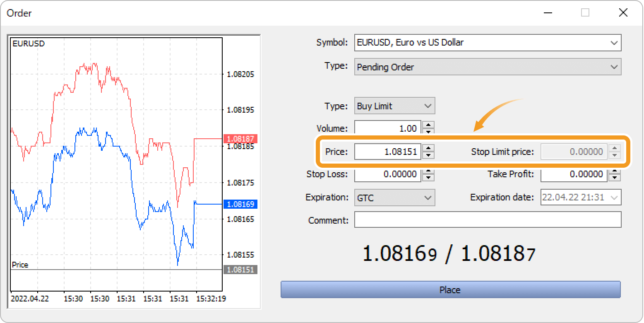
Task: Increase Stop Loss with up arrow
Action: 429,171
